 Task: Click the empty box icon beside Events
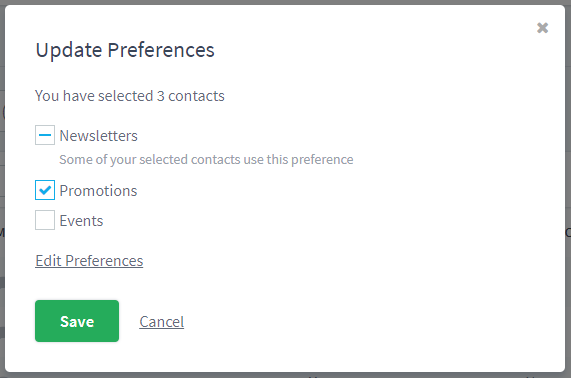pos(45,220)
